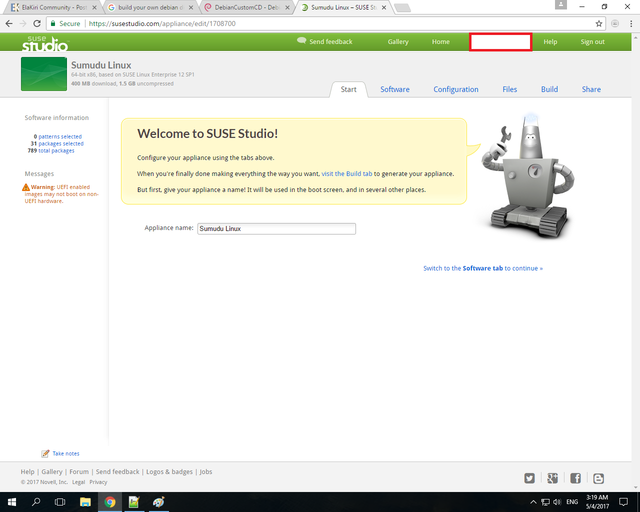Click footer Forum link
Viewport: 640px width, 512px height.
tap(79, 472)
